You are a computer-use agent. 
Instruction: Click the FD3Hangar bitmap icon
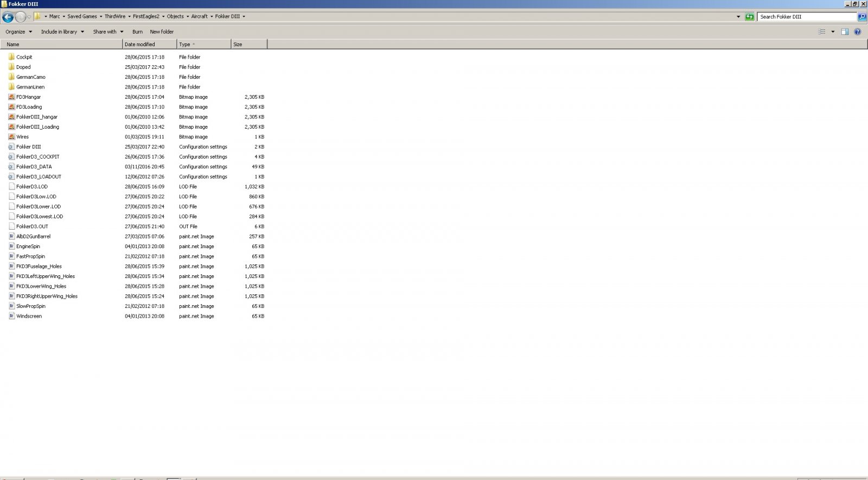pyautogui.click(x=11, y=97)
